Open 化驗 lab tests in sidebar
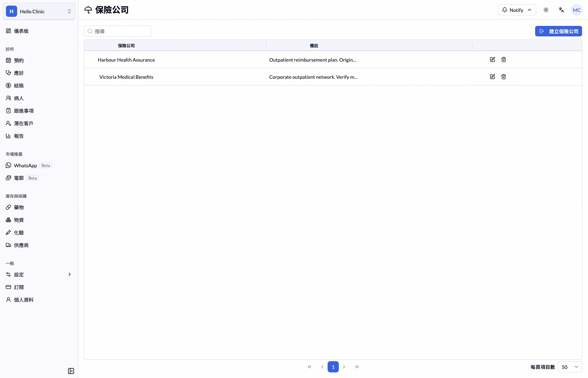The height and width of the screenshot is (378, 588). tap(39, 232)
